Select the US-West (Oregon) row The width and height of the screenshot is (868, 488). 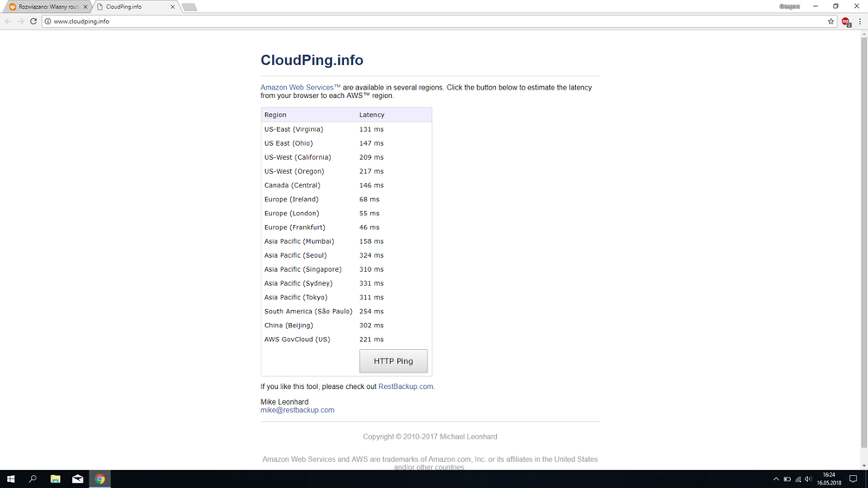347,171
